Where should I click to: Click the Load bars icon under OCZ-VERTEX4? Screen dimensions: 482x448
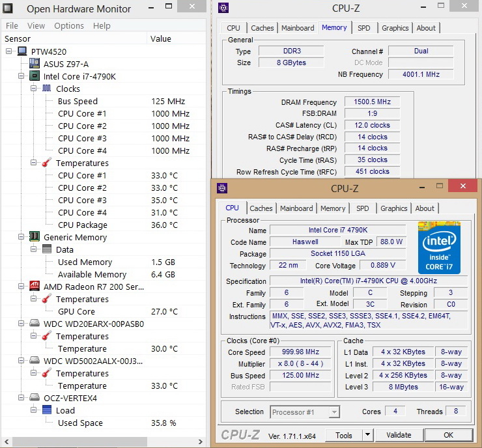click(x=46, y=410)
